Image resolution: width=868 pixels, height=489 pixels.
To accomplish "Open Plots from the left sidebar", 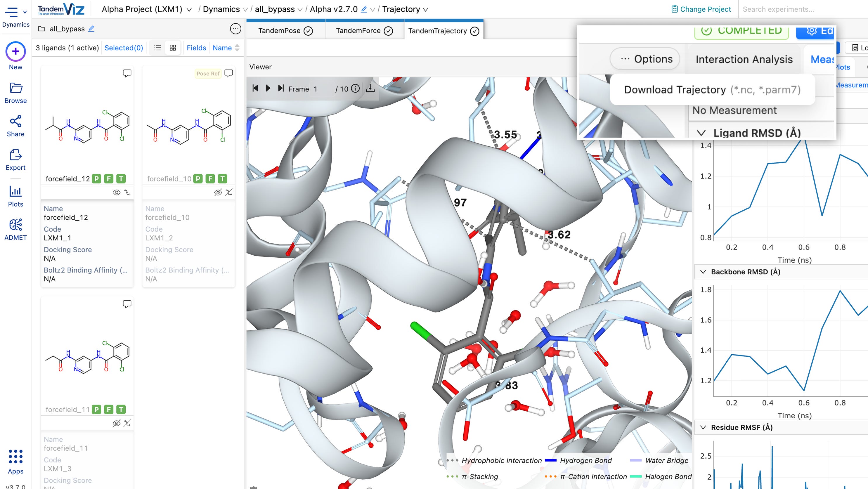I will point(15,196).
